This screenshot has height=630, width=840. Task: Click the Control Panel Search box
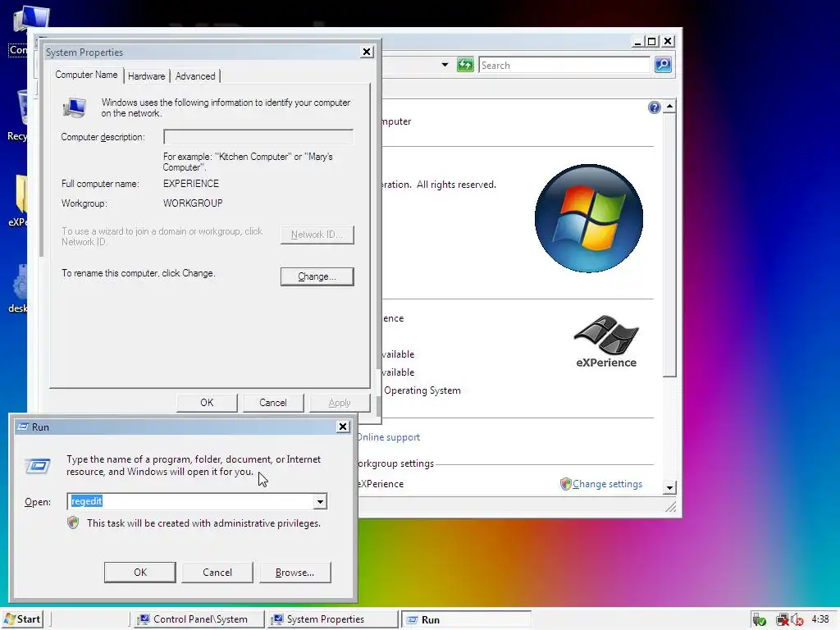[x=564, y=66]
